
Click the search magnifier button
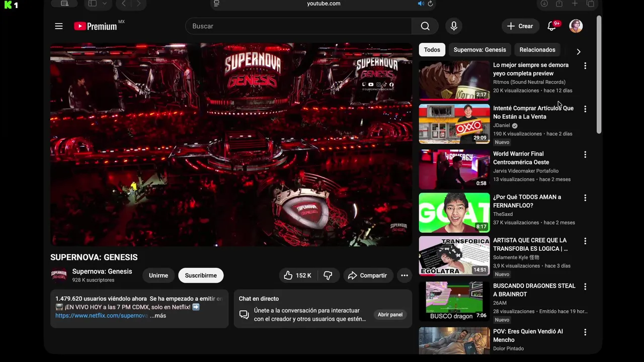(425, 26)
